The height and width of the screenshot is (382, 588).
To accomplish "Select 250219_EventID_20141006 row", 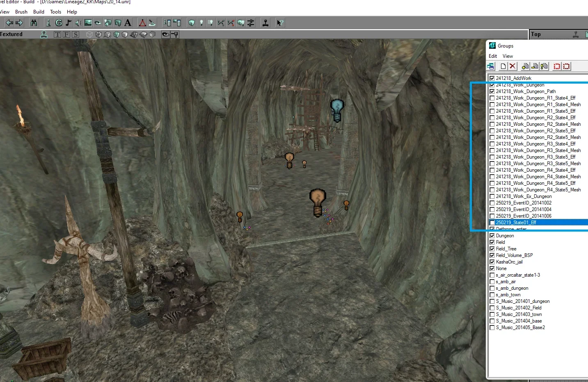I will [x=538, y=216].
